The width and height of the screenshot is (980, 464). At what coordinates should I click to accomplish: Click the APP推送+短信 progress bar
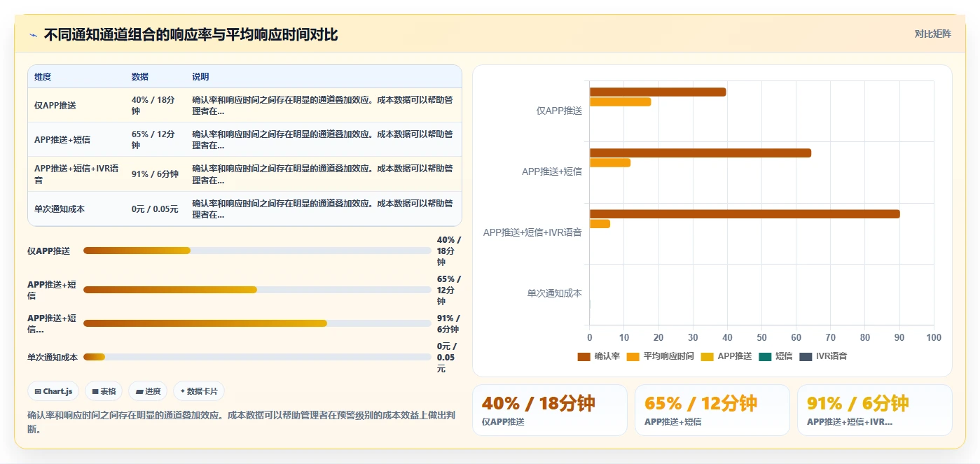point(257,290)
